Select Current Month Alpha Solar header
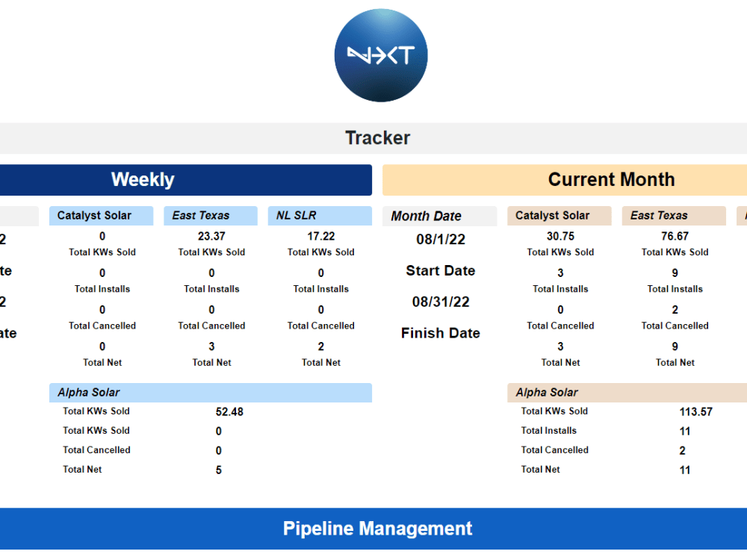This screenshot has width=747, height=560. [627, 393]
